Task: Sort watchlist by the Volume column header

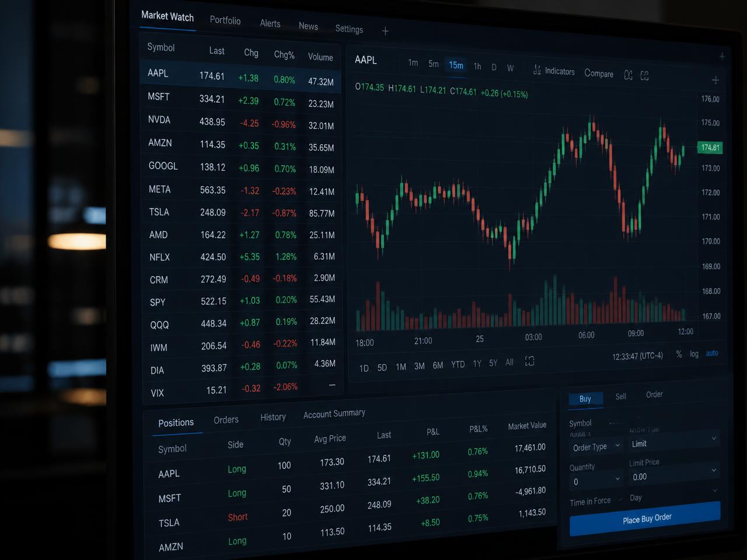Action: coord(320,57)
